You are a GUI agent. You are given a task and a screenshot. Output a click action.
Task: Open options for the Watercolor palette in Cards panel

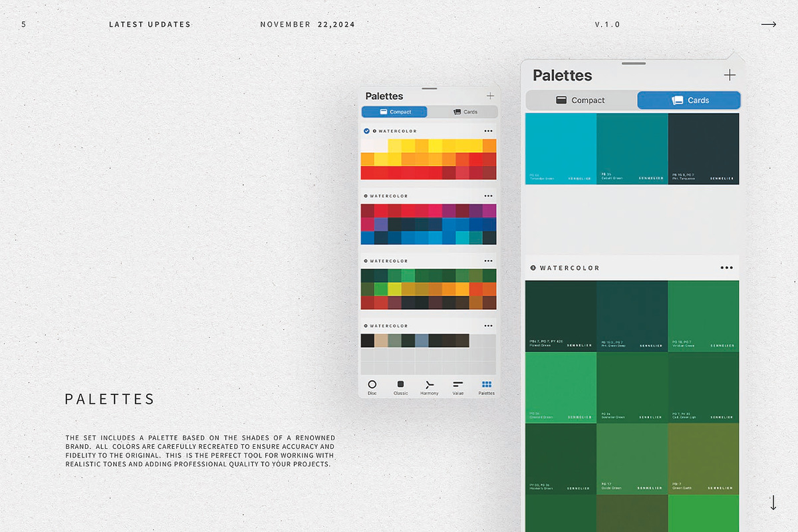pos(726,268)
